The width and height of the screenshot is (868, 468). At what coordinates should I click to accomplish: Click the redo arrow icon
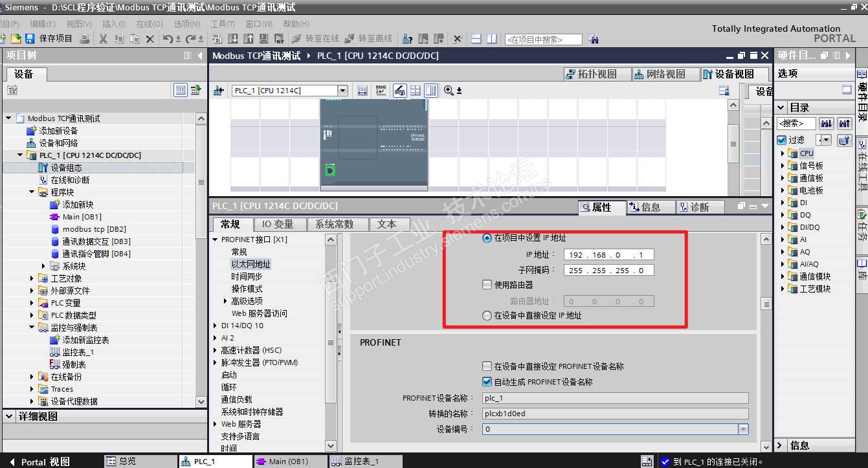coord(191,39)
